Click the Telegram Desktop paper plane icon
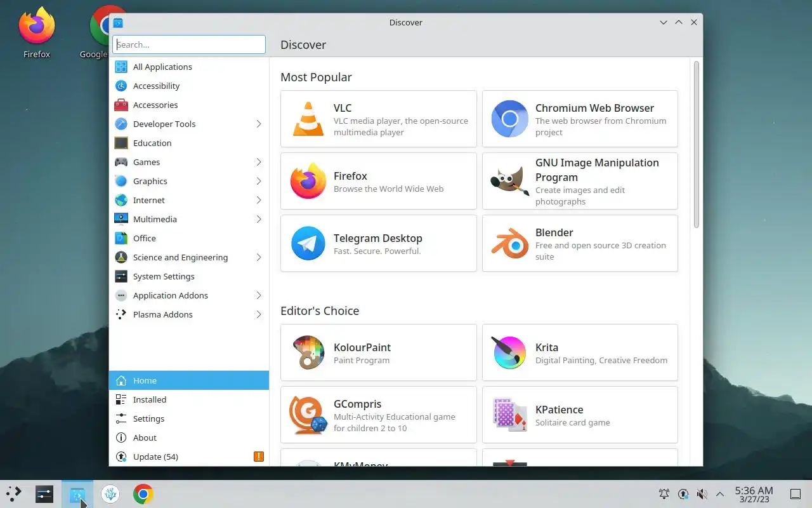This screenshot has width=812, height=508. point(308,243)
